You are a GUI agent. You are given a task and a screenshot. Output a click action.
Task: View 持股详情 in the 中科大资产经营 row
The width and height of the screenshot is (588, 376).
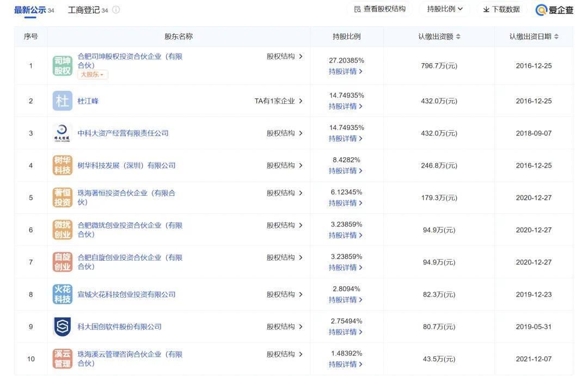point(345,139)
